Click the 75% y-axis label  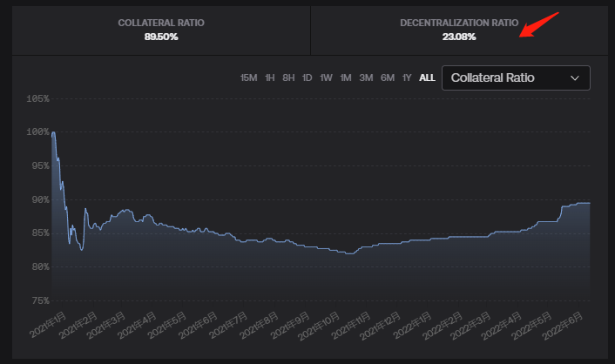click(x=41, y=300)
